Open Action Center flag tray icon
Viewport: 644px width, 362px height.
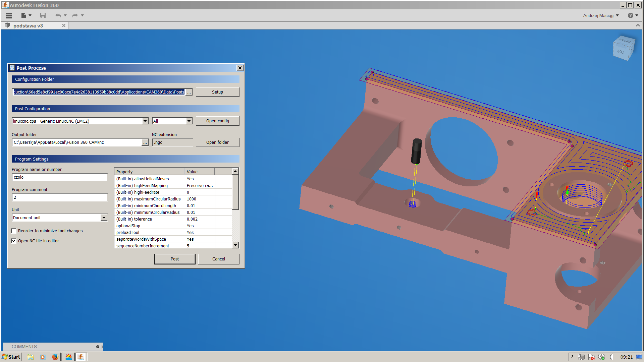[591, 357]
